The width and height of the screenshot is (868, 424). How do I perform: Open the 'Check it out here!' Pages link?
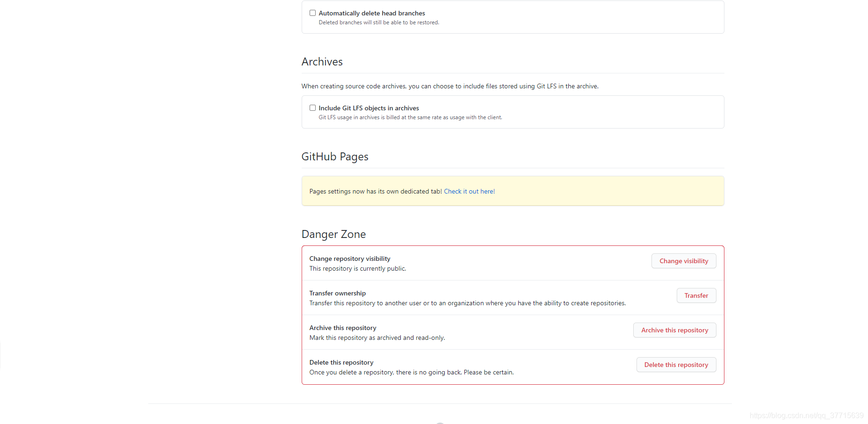tap(469, 191)
